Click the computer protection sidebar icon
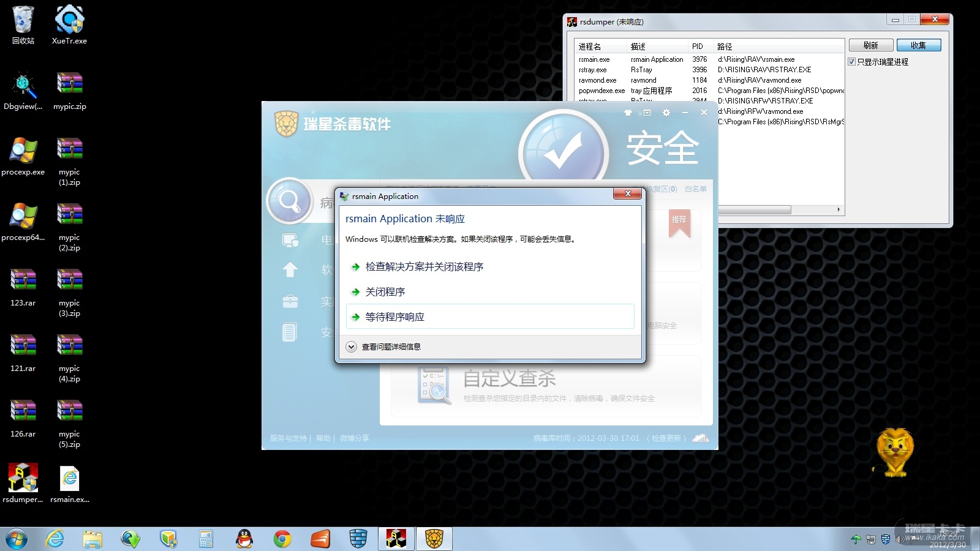 [x=290, y=240]
